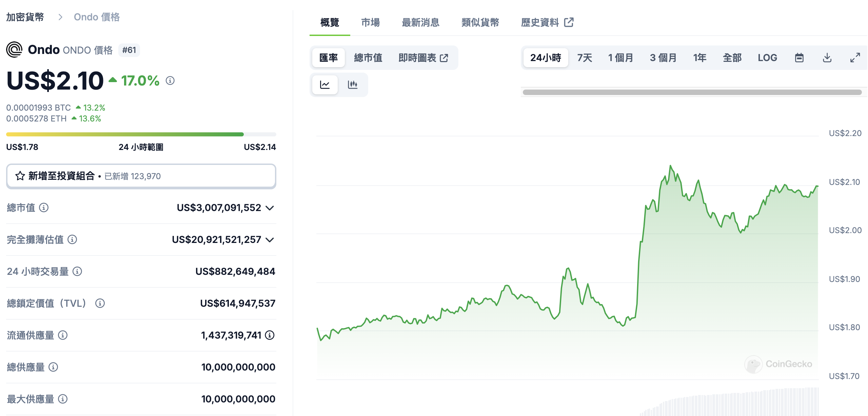Viewport: 868px width, 416px height.
Task: Select the candlestick chart icon
Action: 353,84
